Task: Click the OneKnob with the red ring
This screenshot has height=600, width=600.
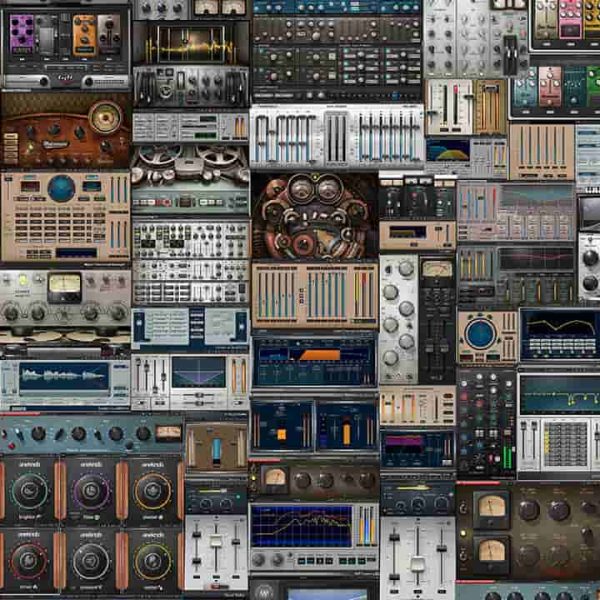Action: point(29,561)
